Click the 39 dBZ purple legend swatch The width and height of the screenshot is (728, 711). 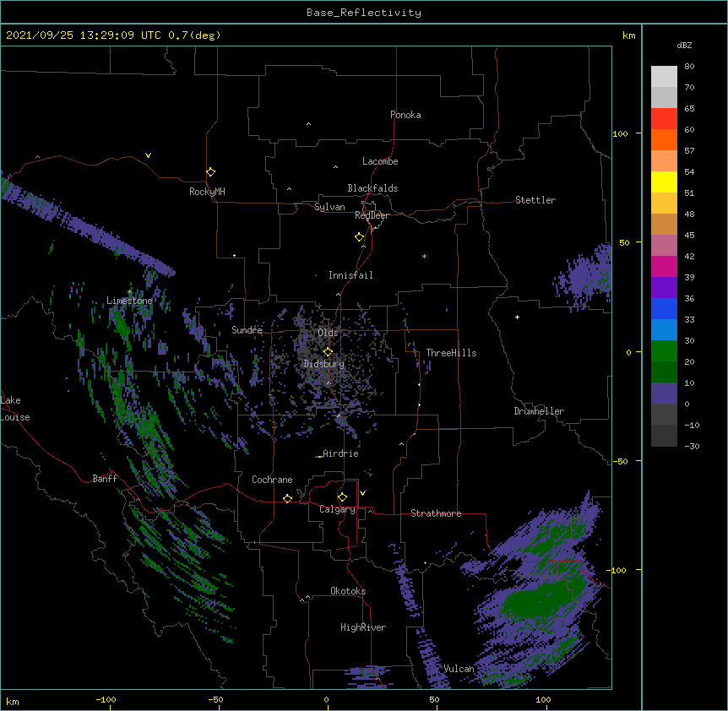tap(664, 287)
